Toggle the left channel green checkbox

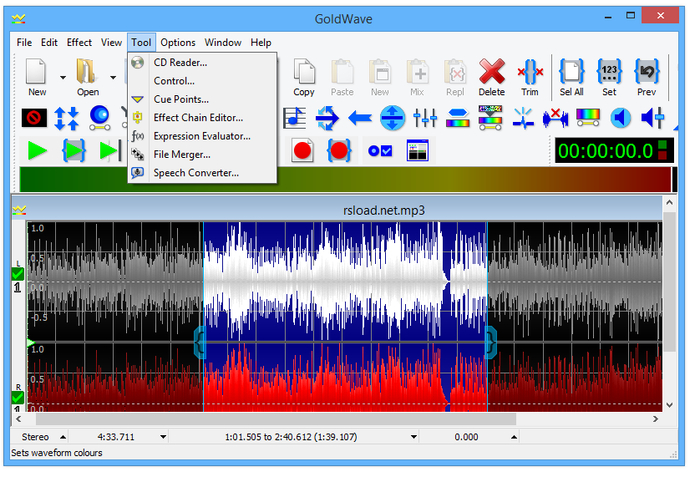click(17, 274)
